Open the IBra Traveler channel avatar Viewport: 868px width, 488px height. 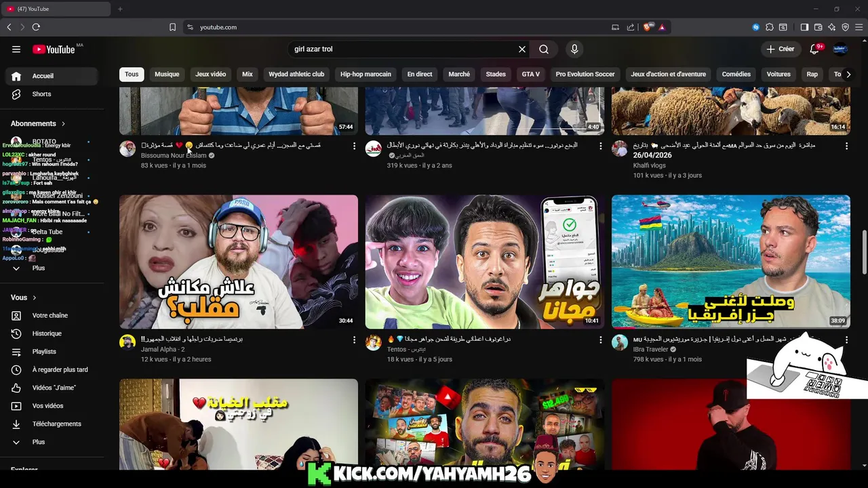click(620, 342)
